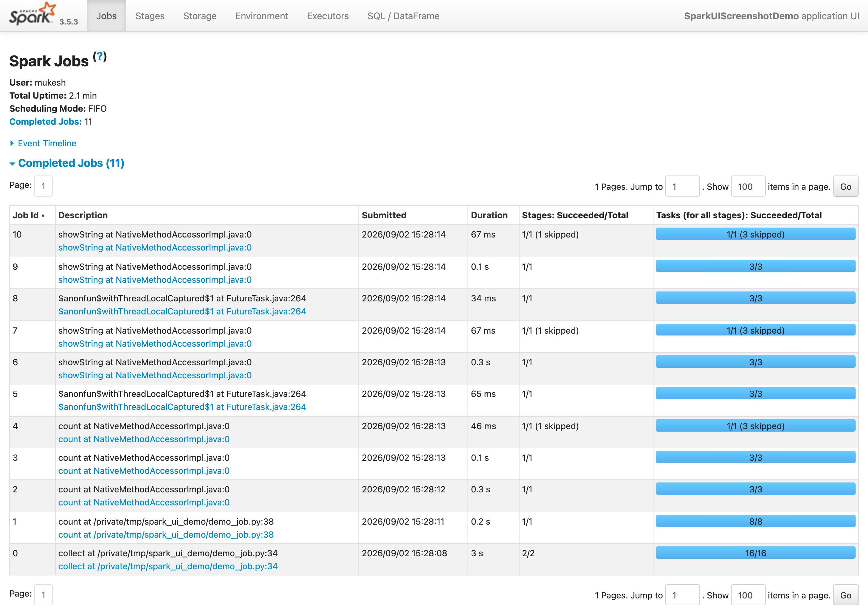868x613 pixels.
Task: Click the bottom Jump to page input
Action: click(x=682, y=595)
